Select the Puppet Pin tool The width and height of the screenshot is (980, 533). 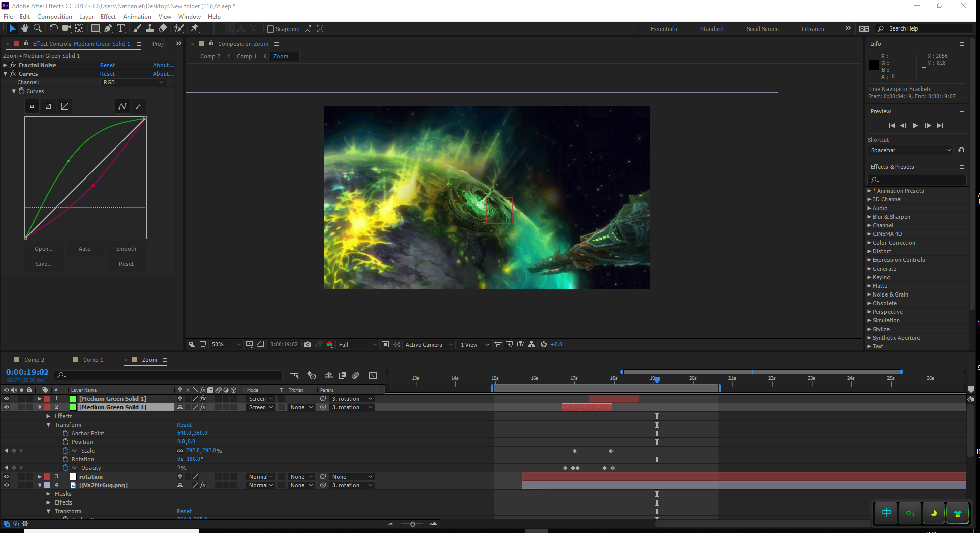click(195, 28)
